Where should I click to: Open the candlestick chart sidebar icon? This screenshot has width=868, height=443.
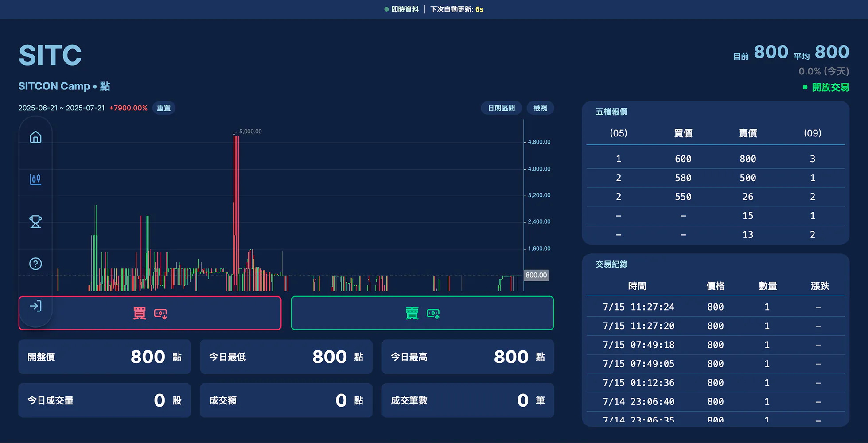point(35,179)
